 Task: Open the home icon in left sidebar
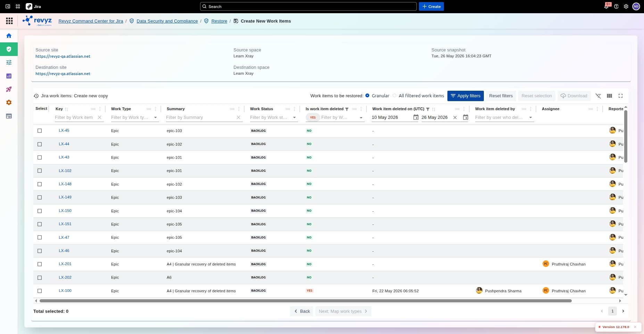tap(9, 35)
